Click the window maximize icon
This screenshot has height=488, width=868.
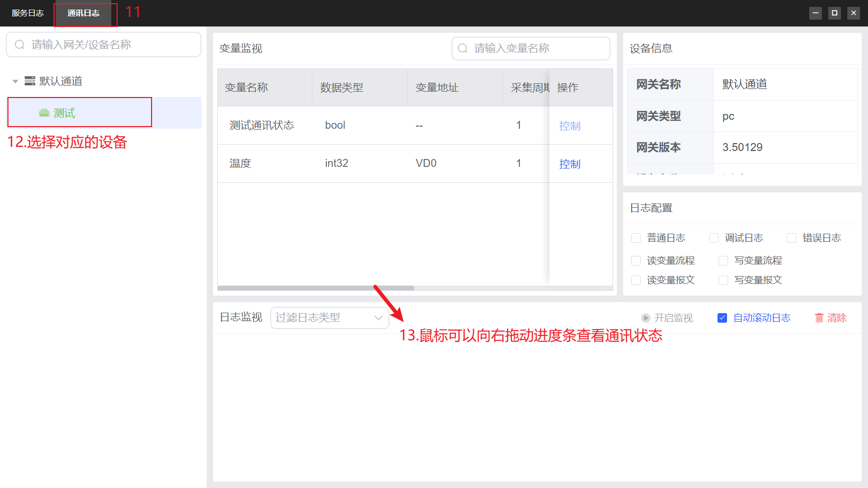pos(835,13)
